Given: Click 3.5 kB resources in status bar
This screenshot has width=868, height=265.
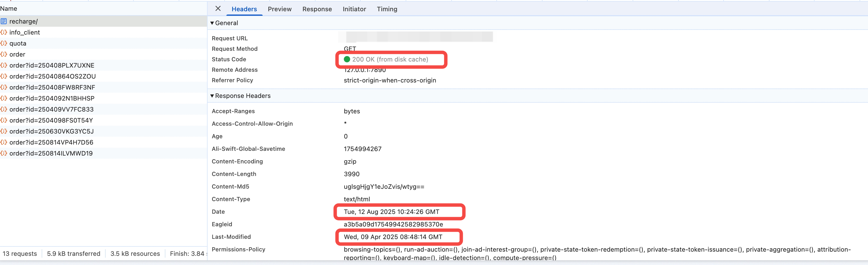Looking at the screenshot, I should tap(135, 253).
